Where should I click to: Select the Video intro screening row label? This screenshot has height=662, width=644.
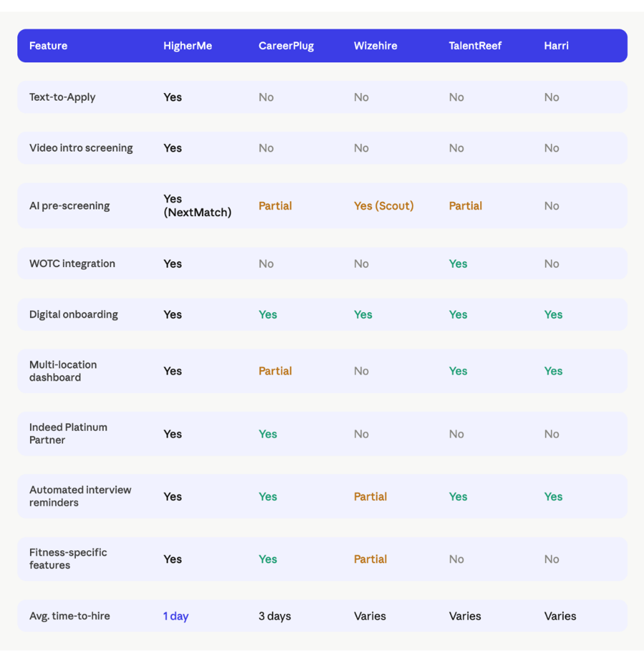point(81,148)
